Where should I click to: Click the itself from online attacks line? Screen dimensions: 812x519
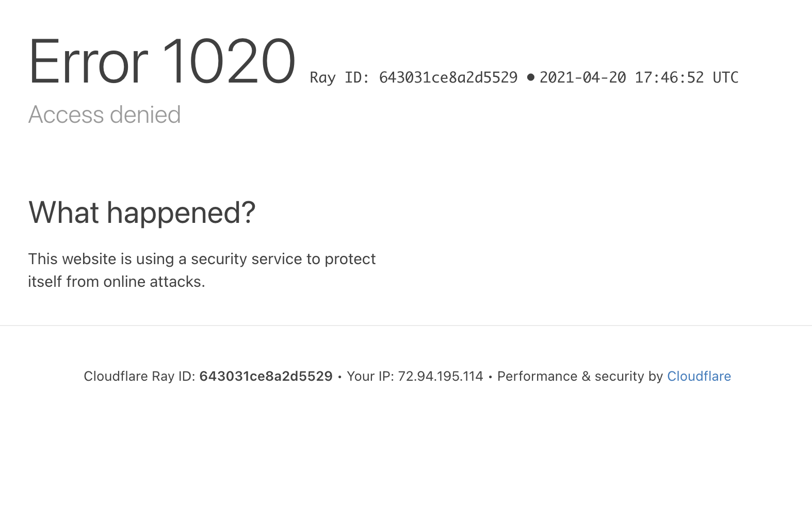[x=117, y=282]
